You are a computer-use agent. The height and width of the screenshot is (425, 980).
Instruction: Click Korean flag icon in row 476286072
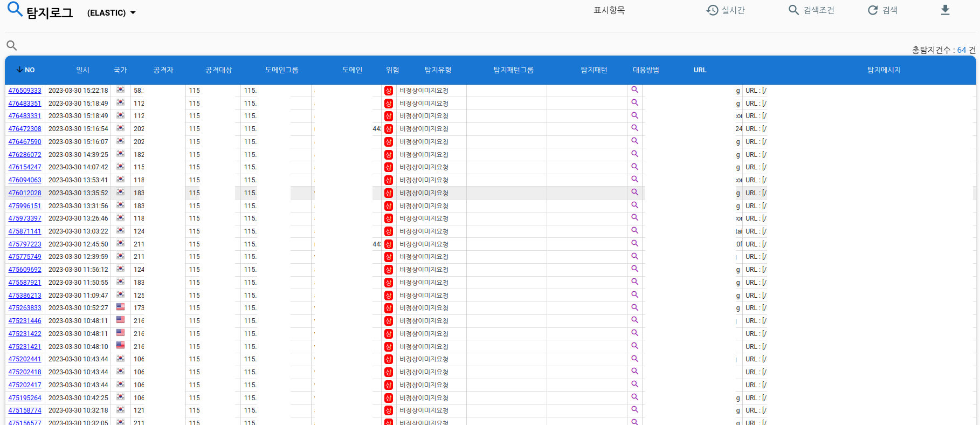120,154
